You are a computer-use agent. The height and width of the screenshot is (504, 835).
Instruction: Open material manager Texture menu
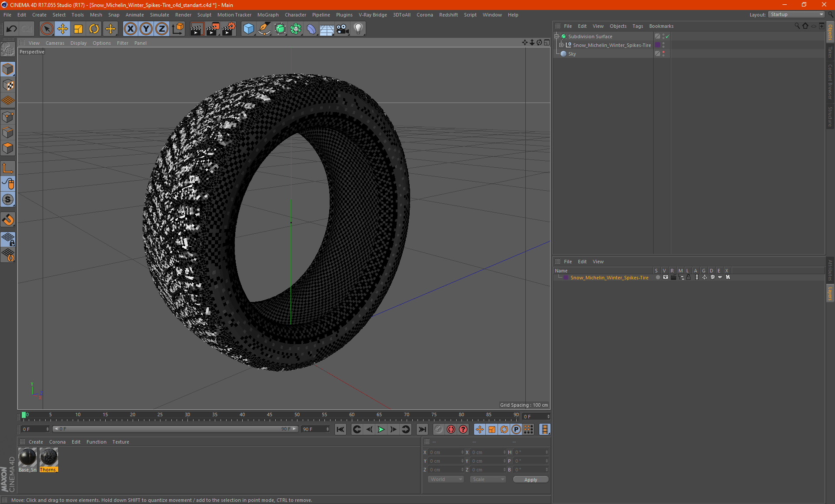click(120, 442)
